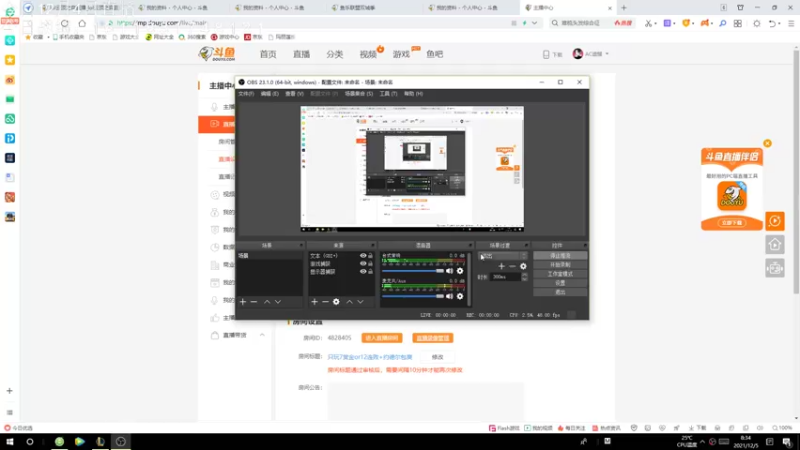Viewport: 800px width, 450px height.
Task: Click the 时长 (duration) spinner arrows beside 300ms
Action: 524,277
